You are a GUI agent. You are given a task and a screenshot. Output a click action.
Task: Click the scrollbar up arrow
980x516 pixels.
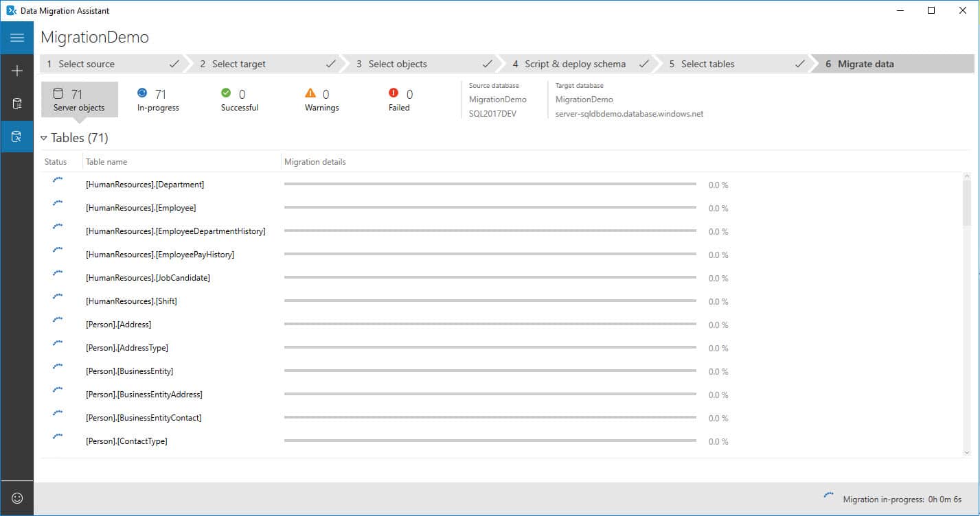pos(967,177)
